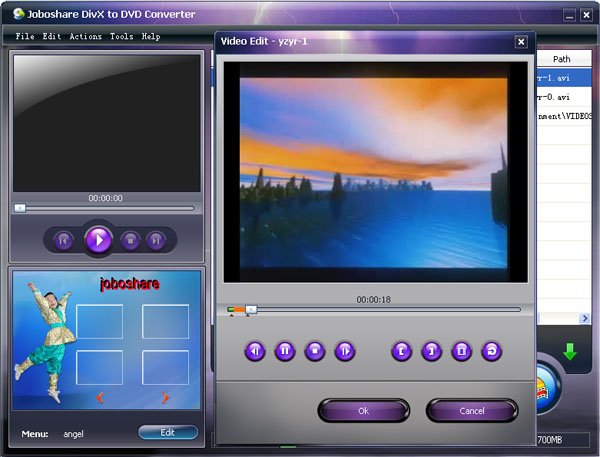Stop the main preview player

coord(130,241)
